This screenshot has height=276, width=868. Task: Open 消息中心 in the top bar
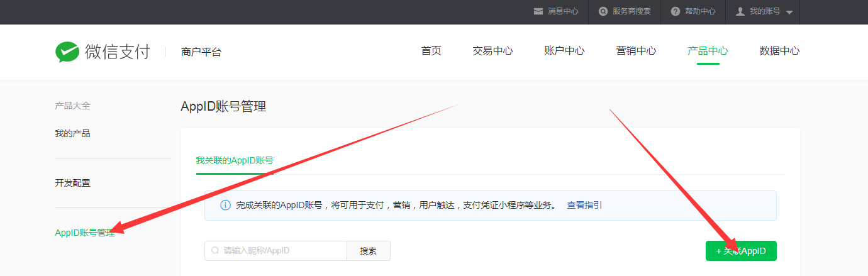pos(563,11)
